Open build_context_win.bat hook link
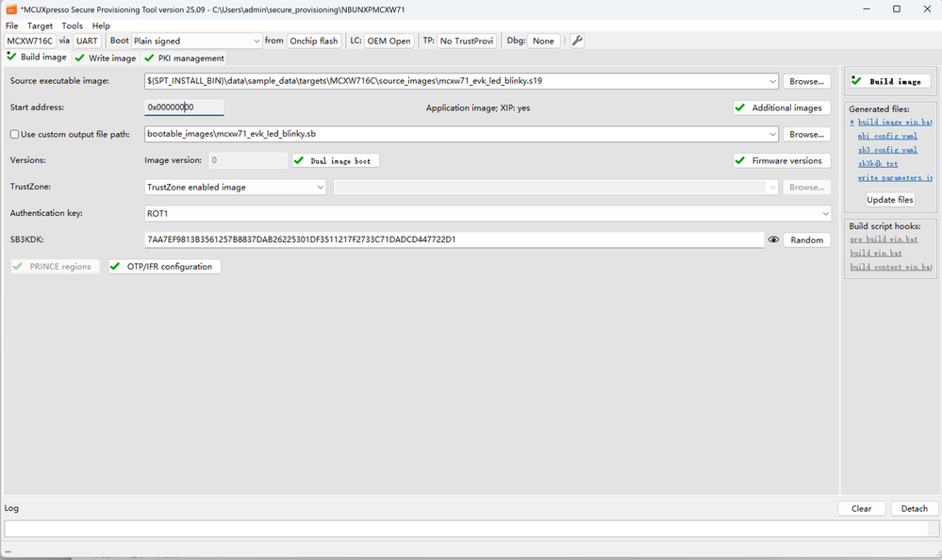The width and height of the screenshot is (942, 560). 891,267
